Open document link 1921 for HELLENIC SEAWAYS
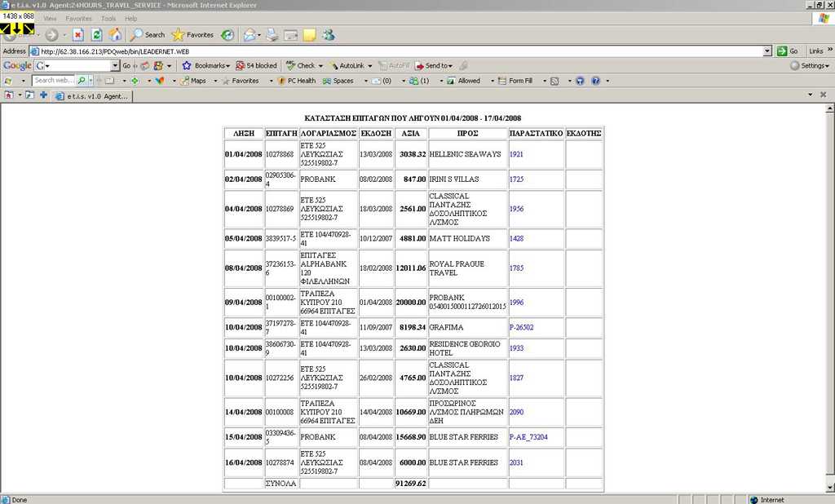The height and width of the screenshot is (504, 835). point(516,154)
